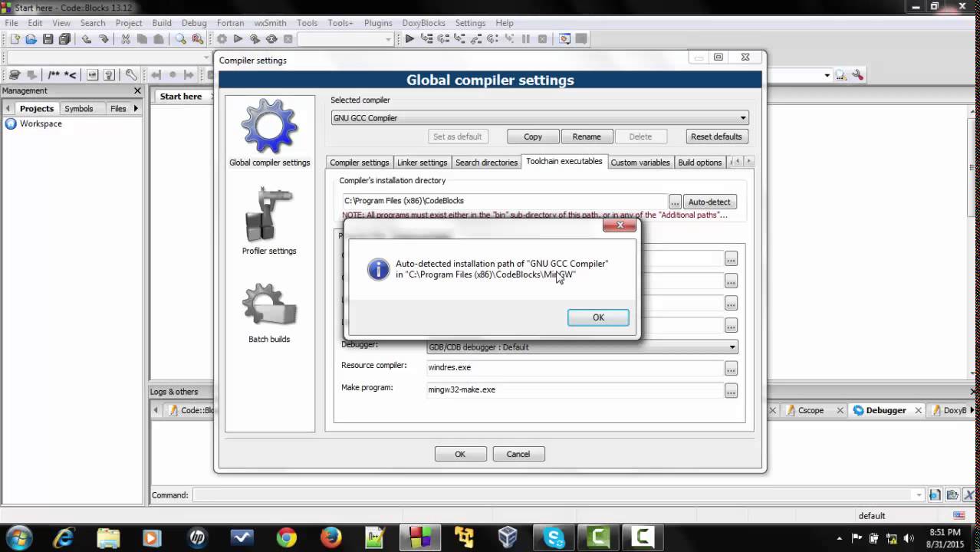Click the Run play icon

[238, 39]
